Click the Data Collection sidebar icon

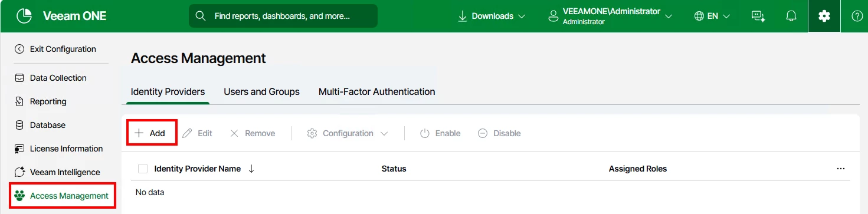click(19, 78)
